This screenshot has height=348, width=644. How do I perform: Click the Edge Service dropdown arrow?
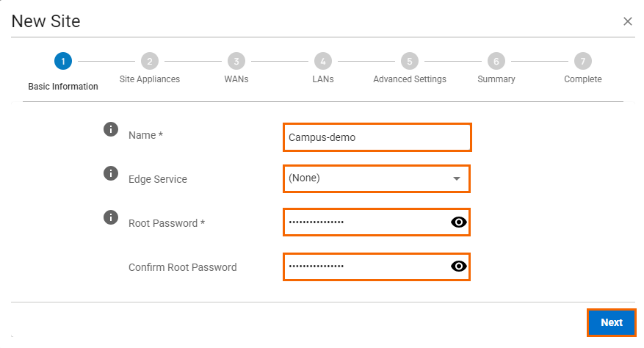coord(456,178)
